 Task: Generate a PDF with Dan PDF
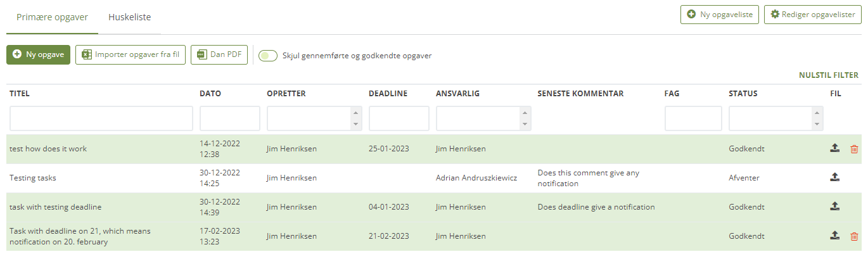pyautogui.click(x=219, y=55)
